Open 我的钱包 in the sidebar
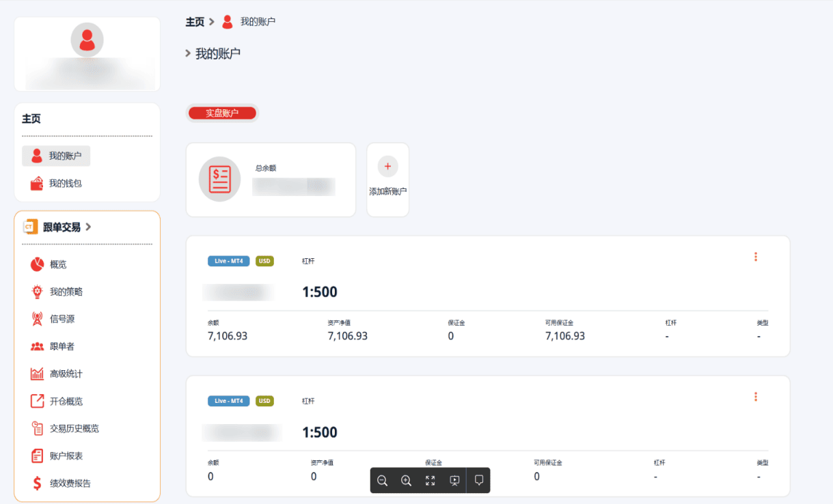 coord(57,184)
